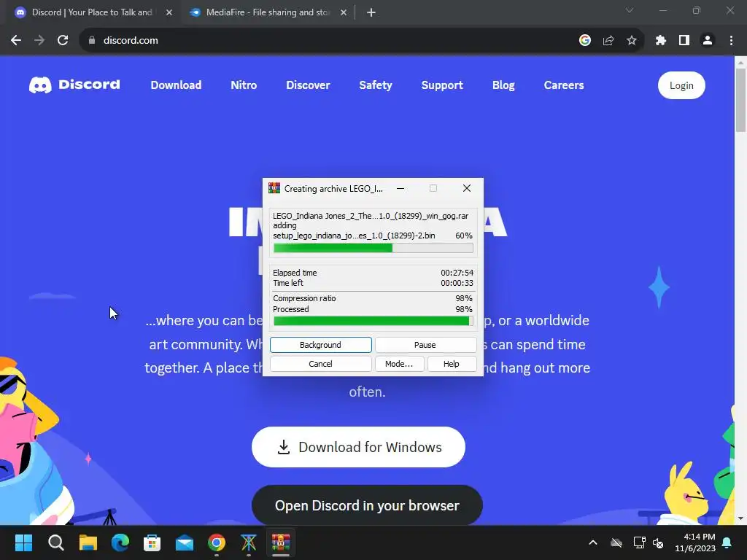Click the archive name ending win_gog.rar

point(371,216)
